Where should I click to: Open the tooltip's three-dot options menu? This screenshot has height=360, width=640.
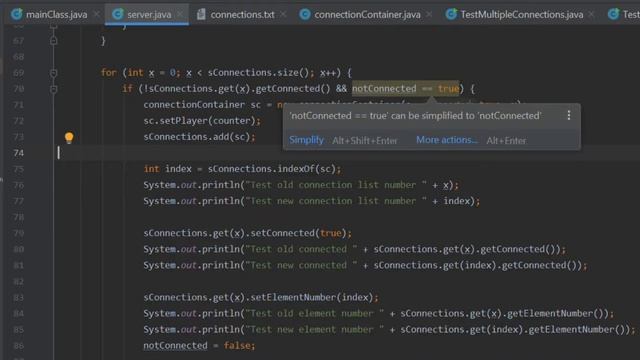click(x=569, y=116)
